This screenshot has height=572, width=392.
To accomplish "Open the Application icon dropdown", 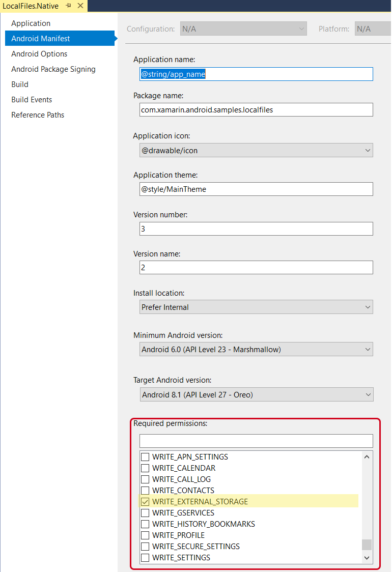I will pos(368,150).
